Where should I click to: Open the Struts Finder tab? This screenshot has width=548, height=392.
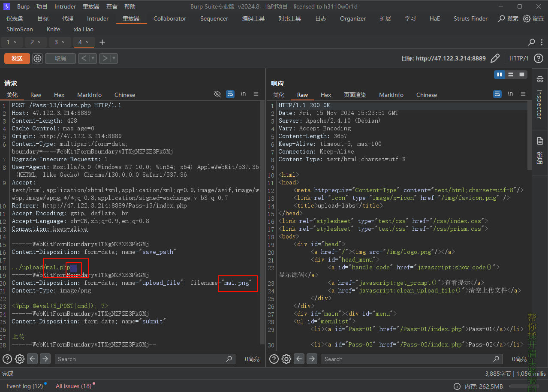pos(470,18)
